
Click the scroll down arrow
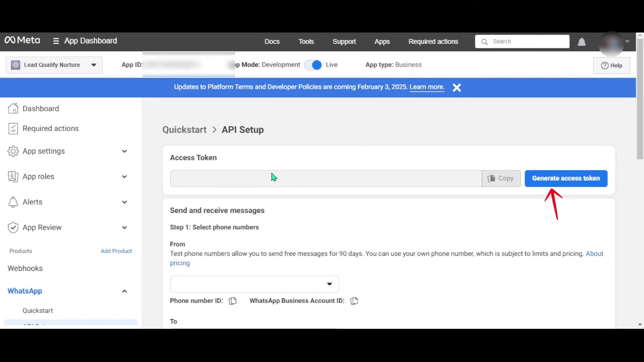tap(640, 325)
